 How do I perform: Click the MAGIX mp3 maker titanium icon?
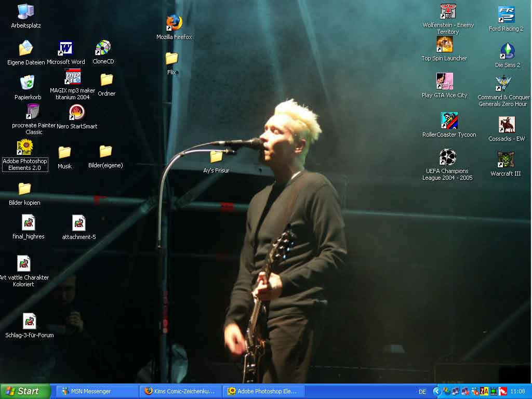(x=73, y=77)
